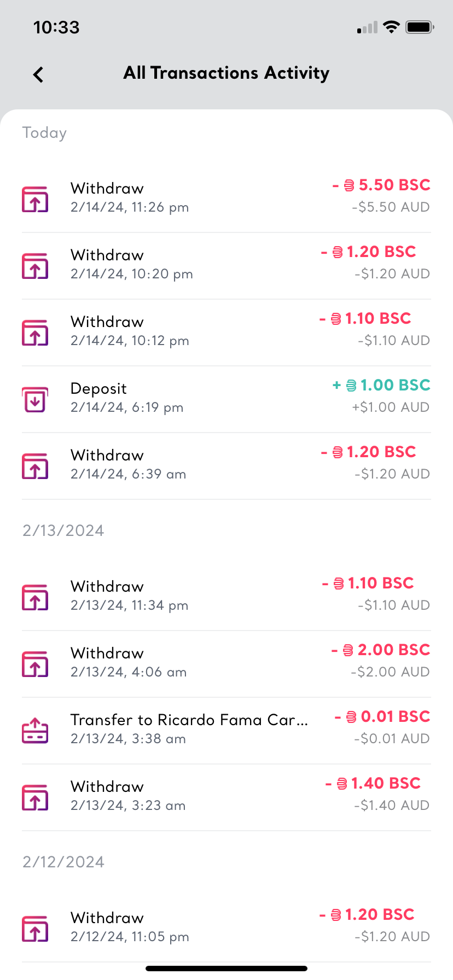The width and height of the screenshot is (453, 980).
Task: Open the Withdraw 2/13/24, 3:23 am transaction
Action: (x=128, y=795)
